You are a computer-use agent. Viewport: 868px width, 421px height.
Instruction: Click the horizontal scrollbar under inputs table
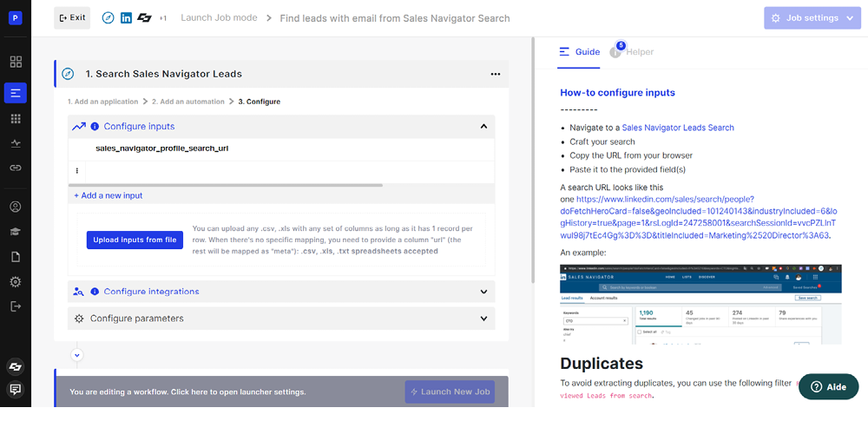point(226,185)
